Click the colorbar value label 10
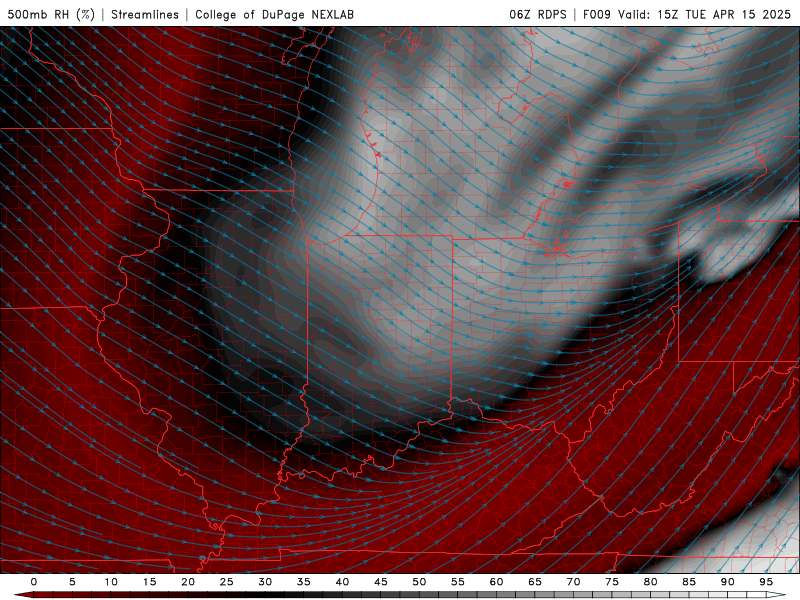The image size is (800, 600). (111, 582)
